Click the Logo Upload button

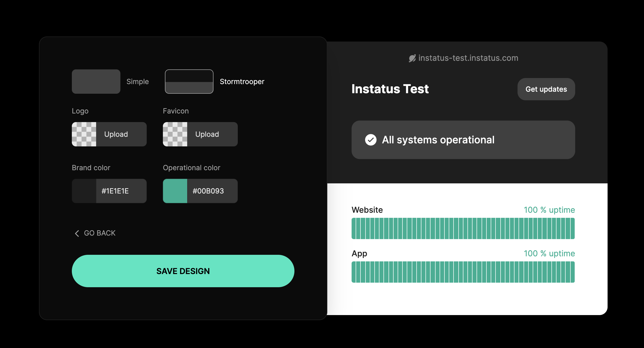[116, 134]
